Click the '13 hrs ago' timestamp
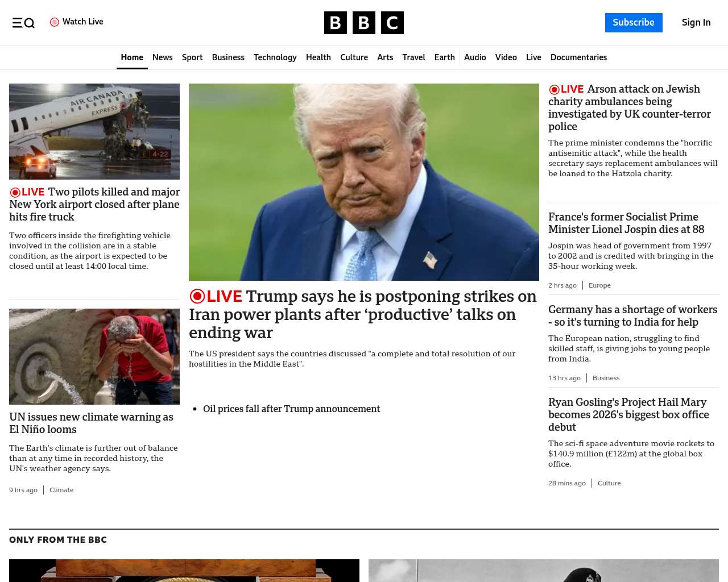This screenshot has height=582, width=728. 564,378
